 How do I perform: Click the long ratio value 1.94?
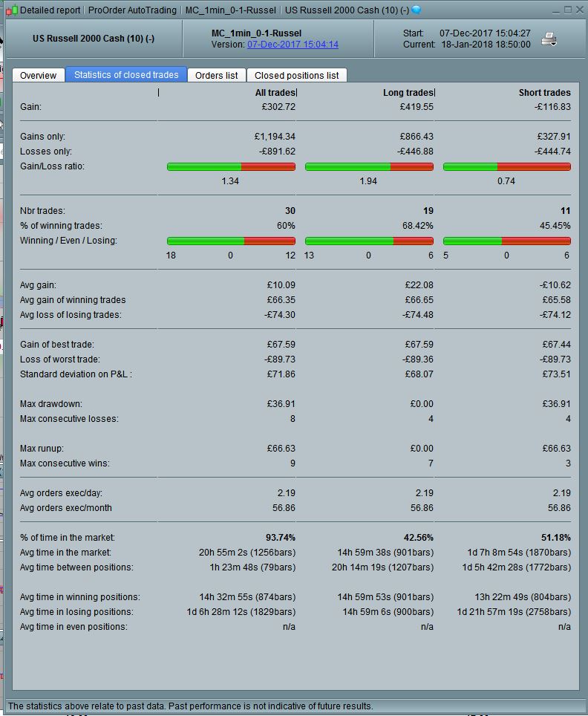(x=368, y=181)
